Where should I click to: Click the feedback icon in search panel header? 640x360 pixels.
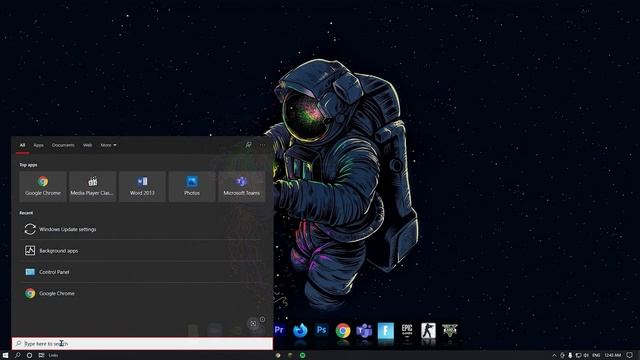[x=248, y=145]
